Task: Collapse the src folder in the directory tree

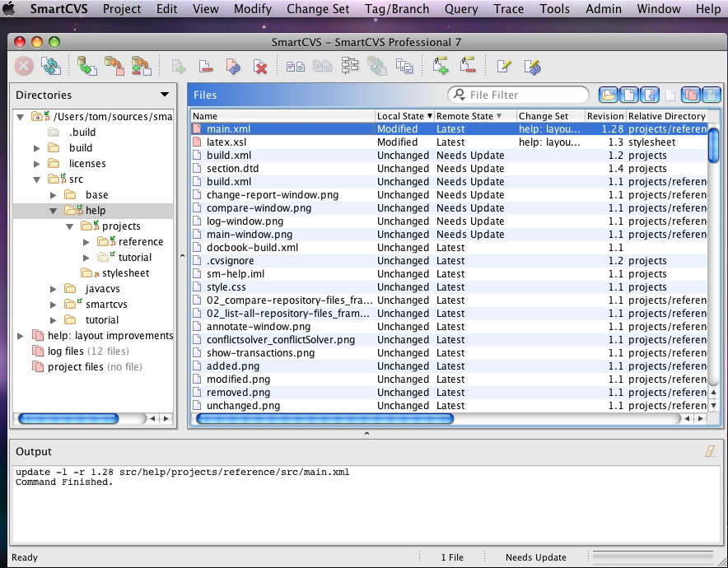Action: coord(37,179)
